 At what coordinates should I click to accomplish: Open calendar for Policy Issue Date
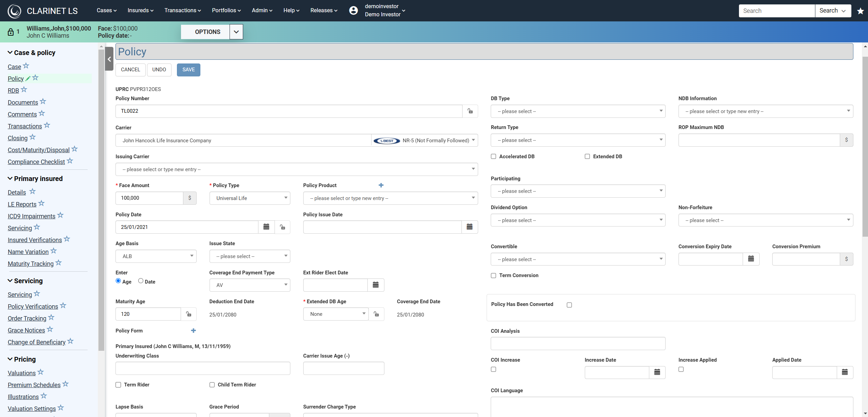(469, 227)
